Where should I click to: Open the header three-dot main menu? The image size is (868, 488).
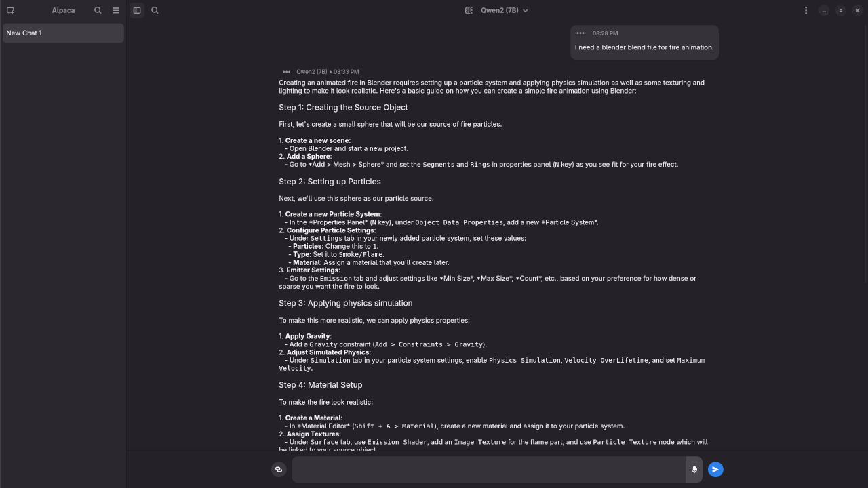(x=806, y=10)
